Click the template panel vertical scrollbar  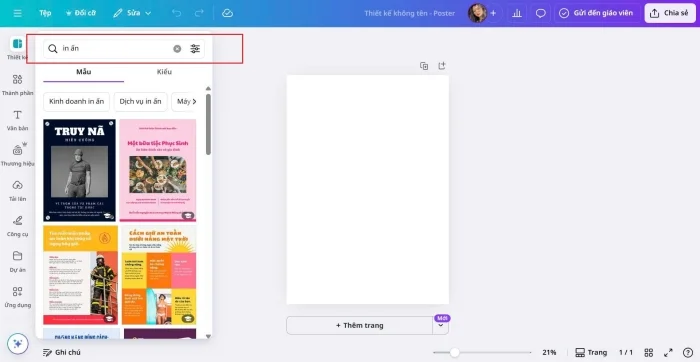coord(208,125)
